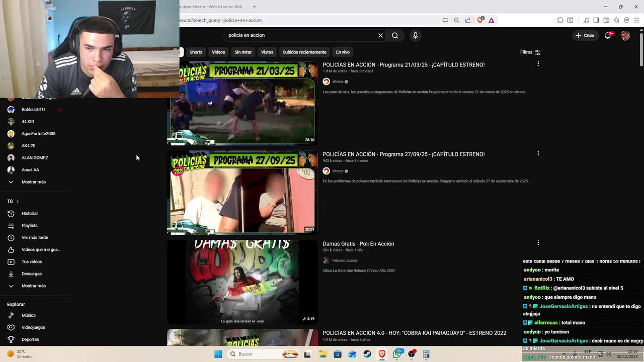Select the Shorts filter chip
644x362 pixels.
196,52
